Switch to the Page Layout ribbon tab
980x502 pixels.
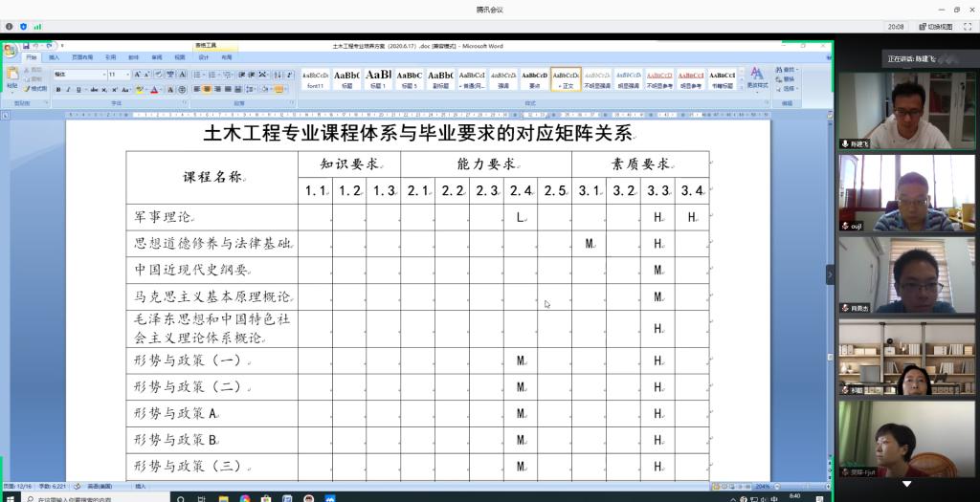(x=82, y=56)
